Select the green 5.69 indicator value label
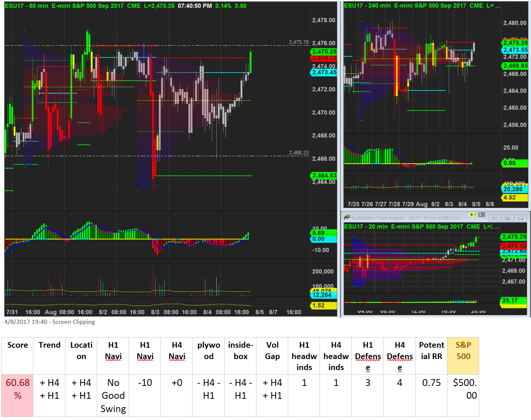This screenshot has width=531, height=420. tap(324, 233)
